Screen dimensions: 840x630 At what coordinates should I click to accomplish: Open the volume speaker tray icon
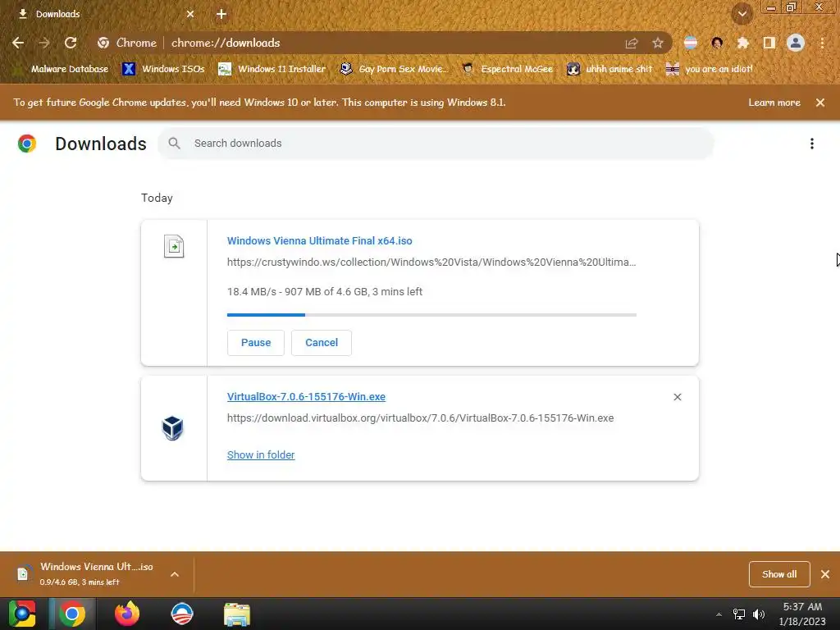click(759, 614)
